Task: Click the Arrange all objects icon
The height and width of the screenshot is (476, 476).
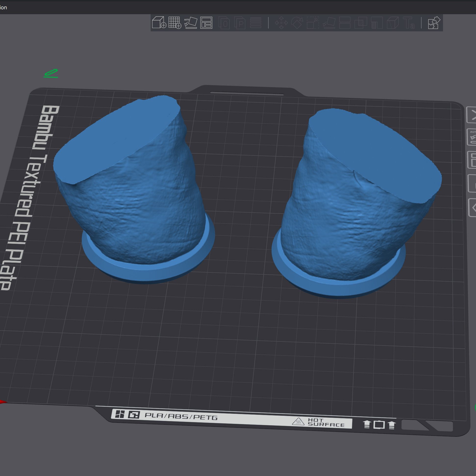Action: coord(206,23)
